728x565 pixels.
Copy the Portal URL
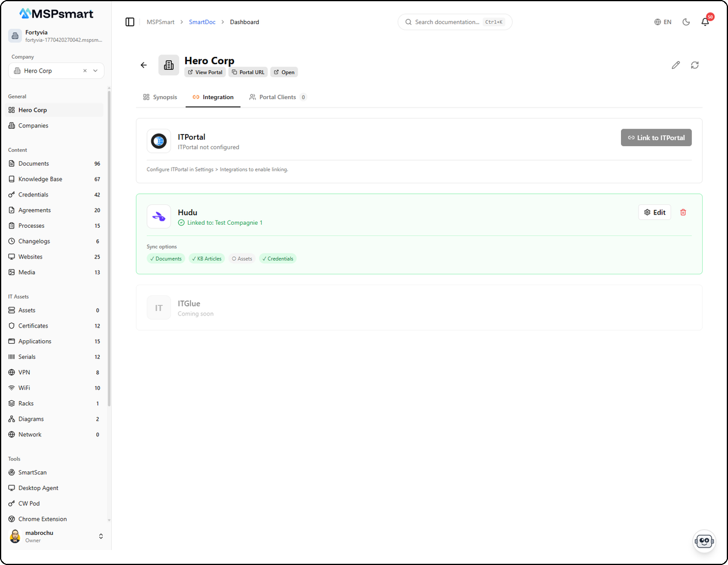[x=248, y=72]
